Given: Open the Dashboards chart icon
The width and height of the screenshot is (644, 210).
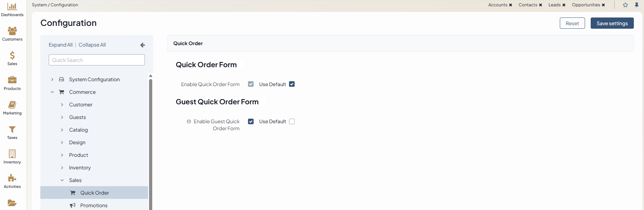Looking at the screenshot, I should (x=12, y=7).
